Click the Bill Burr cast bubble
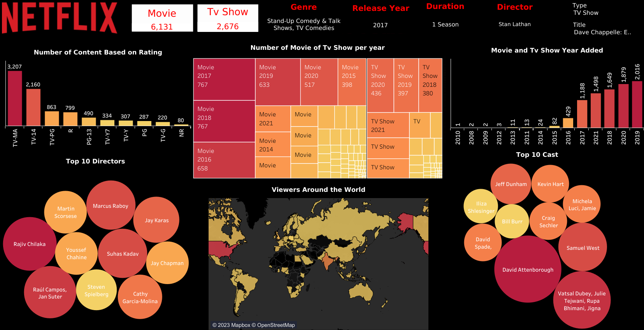The width and height of the screenshot is (644, 330). (x=512, y=221)
